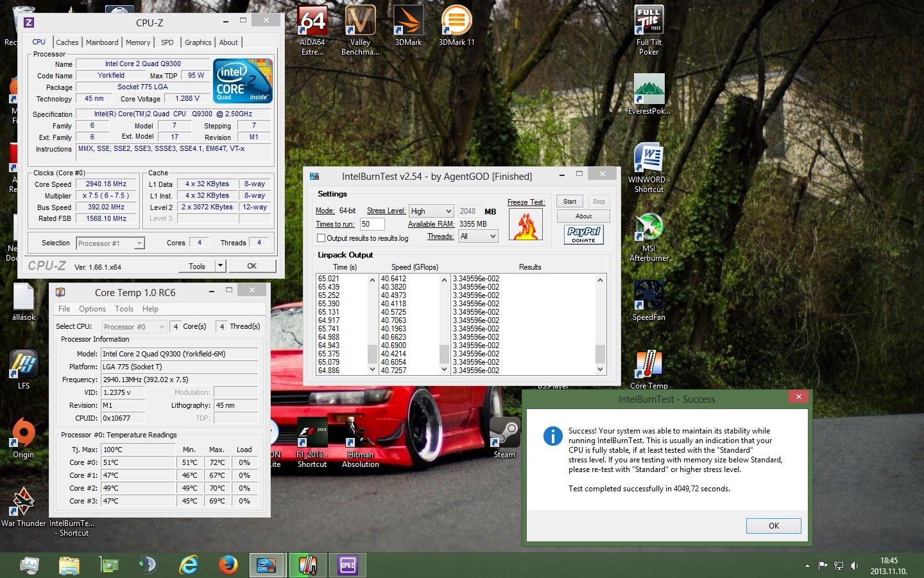
Task: Open Core Temp Tools menu
Action: (x=124, y=309)
